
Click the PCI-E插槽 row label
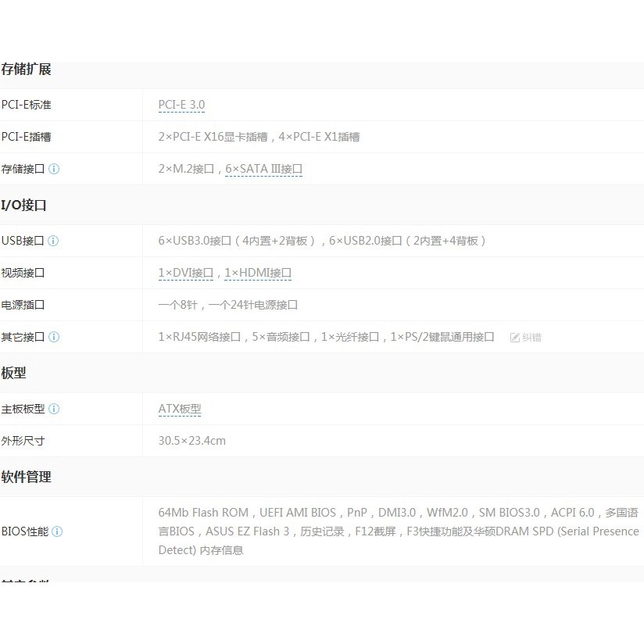[x=27, y=137]
